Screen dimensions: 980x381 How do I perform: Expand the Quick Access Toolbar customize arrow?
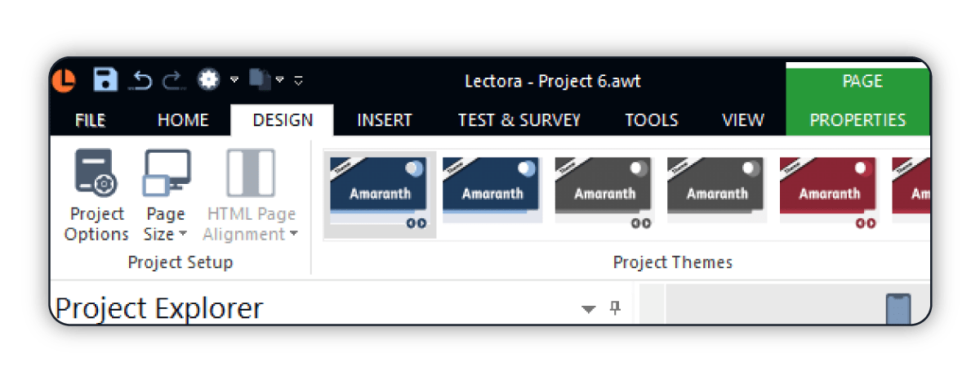[299, 80]
